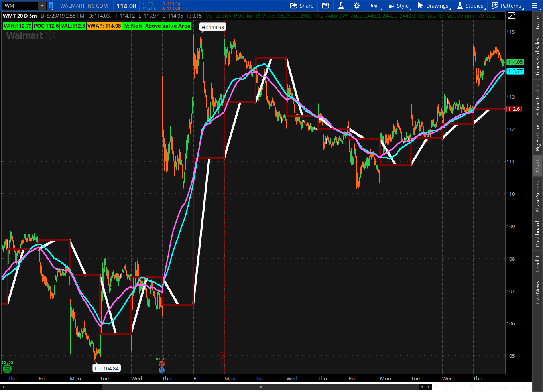
Task: Switch to the Active Trader side tab
Action: (x=538, y=100)
